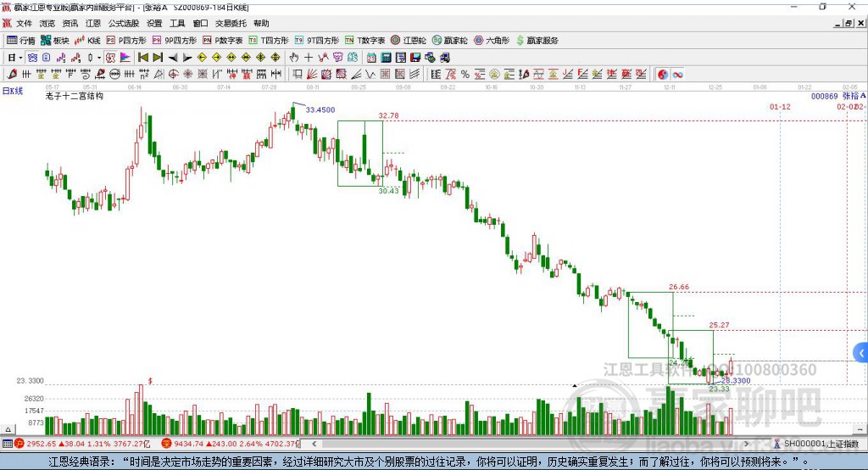Click the blue side-panel collapse arrow
This screenshot has width=868, height=470.
click(861, 353)
